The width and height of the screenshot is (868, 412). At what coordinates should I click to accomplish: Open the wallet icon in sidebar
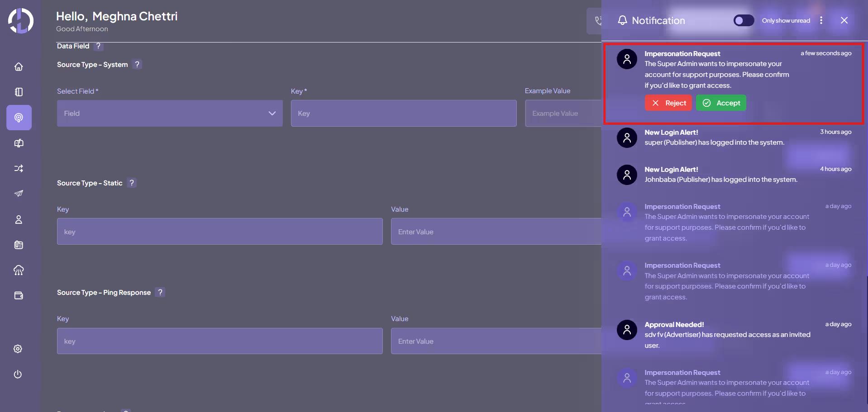pos(19,295)
